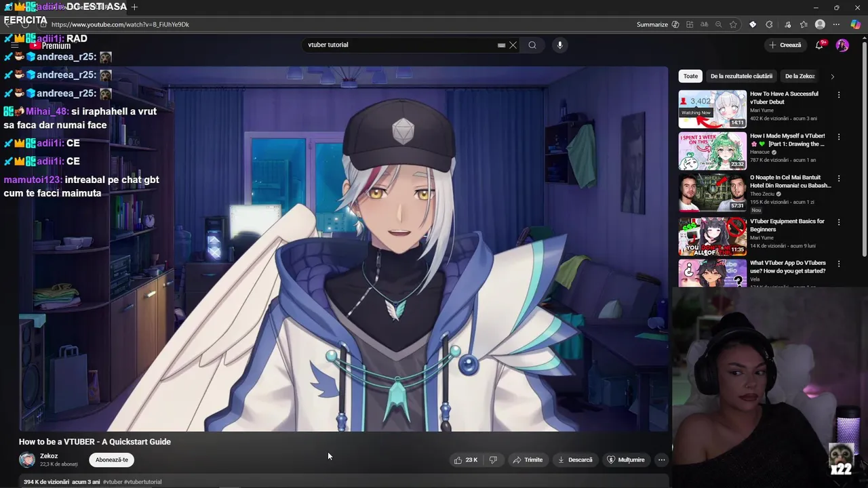Click Summarize in the address bar
Image resolution: width=868 pixels, height=488 pixels.
tap(657, 24)
